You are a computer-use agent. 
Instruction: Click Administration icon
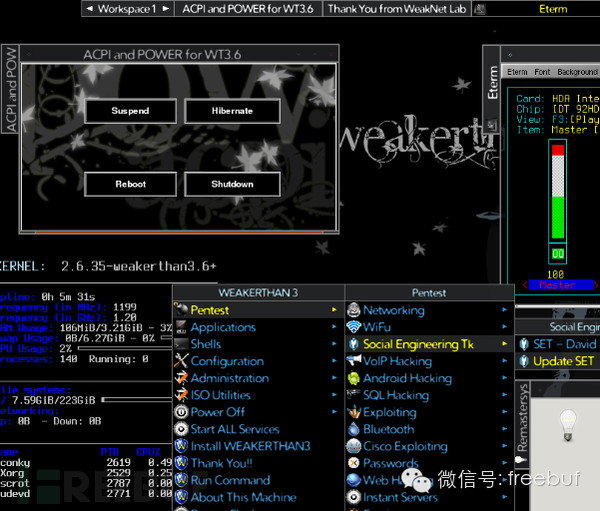(181, 378)
